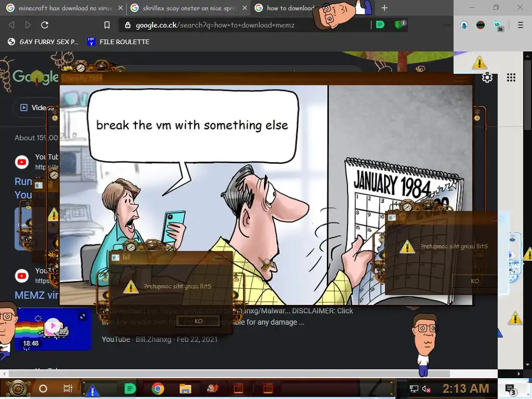Click the YouTube favicon above the 'Run' result
Screen dimensions: 532x399
click(x=22, y=162)
